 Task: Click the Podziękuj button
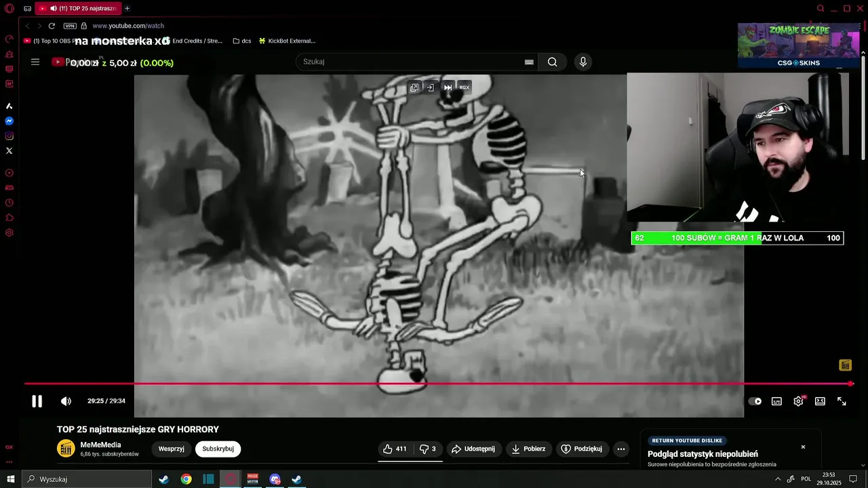click(x=582, y=449)
